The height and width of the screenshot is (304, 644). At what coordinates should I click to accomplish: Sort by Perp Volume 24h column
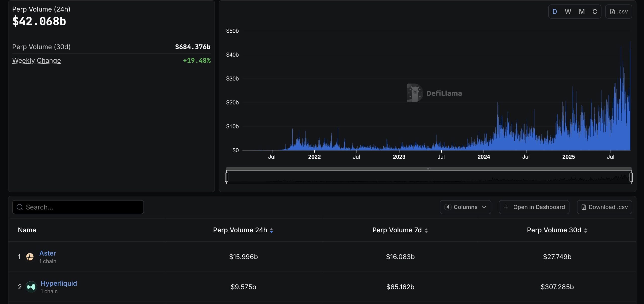tap(240, 230)
